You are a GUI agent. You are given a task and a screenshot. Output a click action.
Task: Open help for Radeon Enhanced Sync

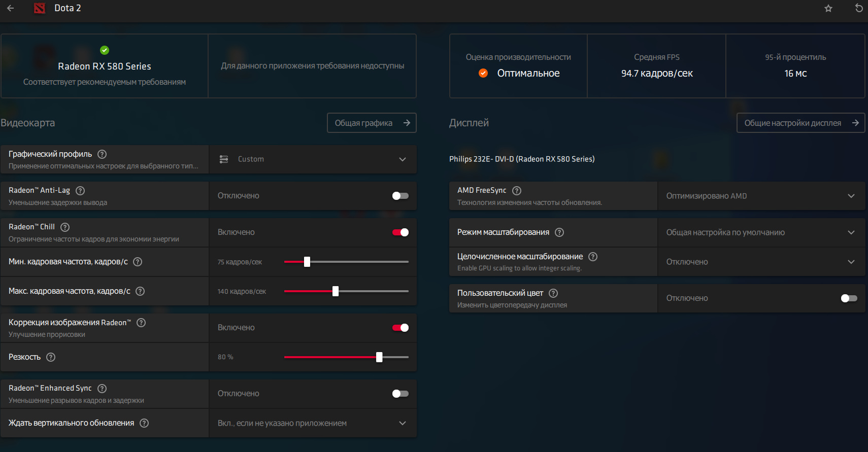[102, 389]
